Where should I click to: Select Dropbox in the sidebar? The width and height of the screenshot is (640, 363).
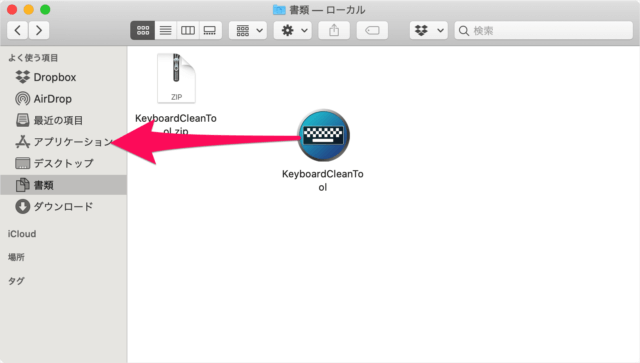(64, 77)
